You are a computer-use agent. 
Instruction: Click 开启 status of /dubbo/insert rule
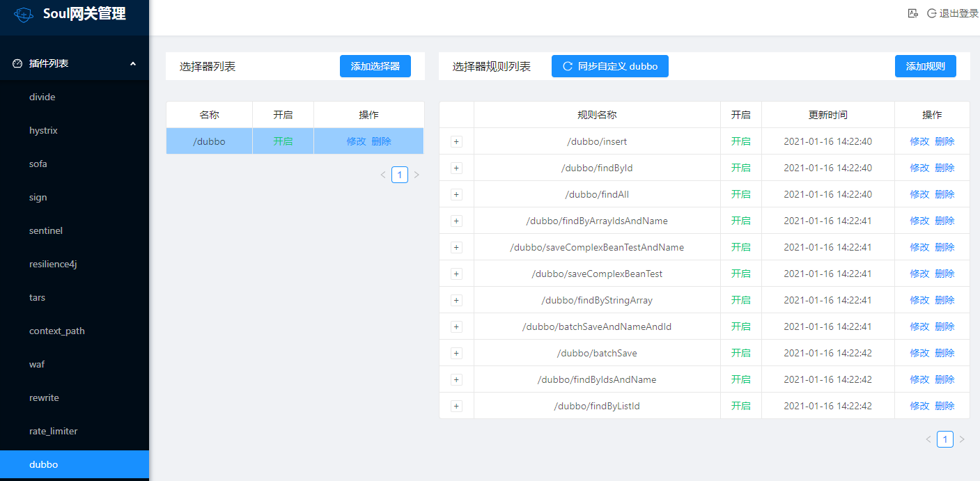click(x=741, y=141)
